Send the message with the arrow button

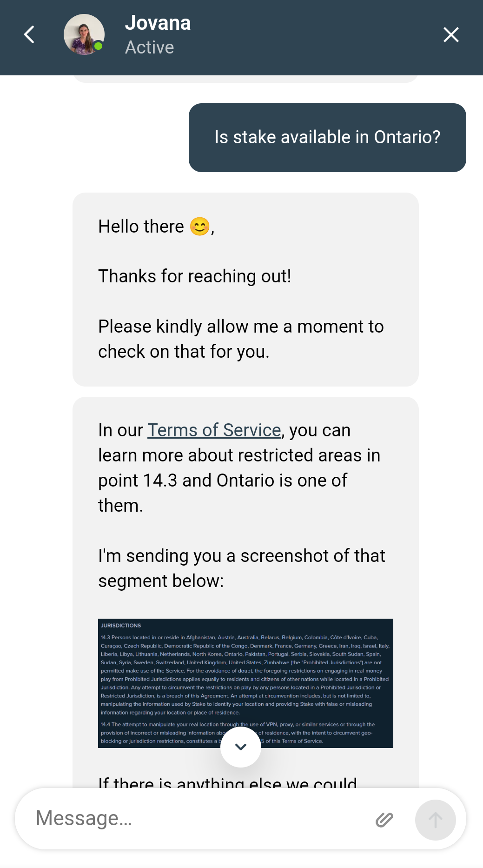(x=435, y=820)
